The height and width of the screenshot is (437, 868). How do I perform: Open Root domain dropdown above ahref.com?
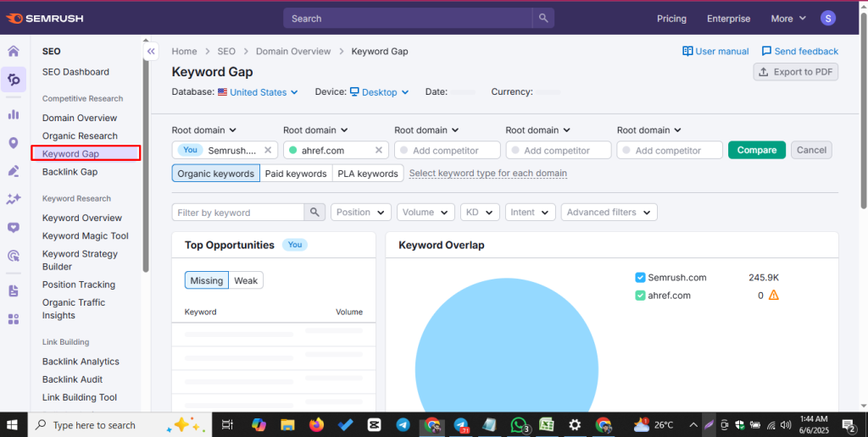coord(315,130)
